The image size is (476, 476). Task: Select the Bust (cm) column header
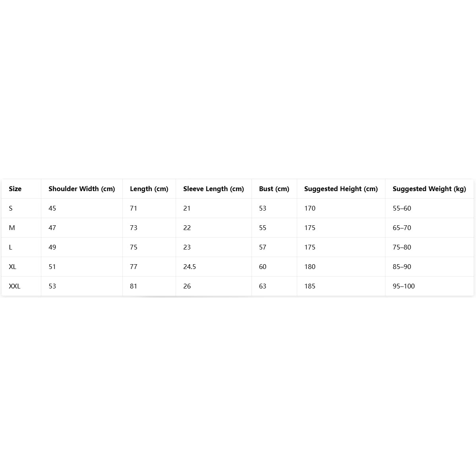274,189
